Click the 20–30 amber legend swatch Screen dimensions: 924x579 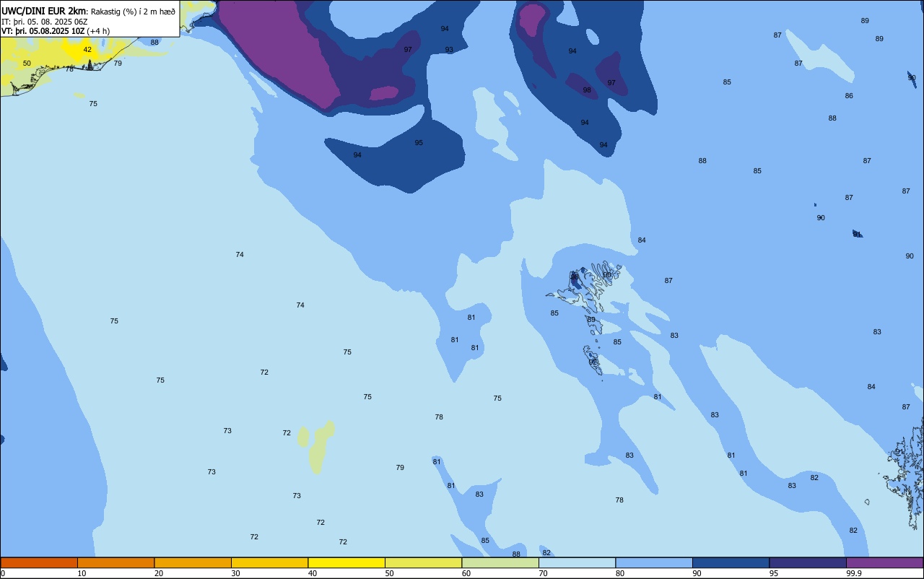pyautogui.click(x=193, y=562)
